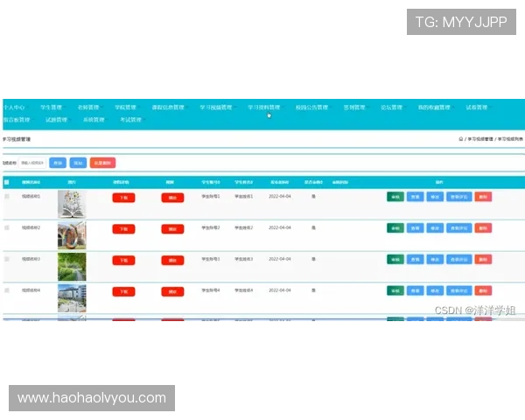Viewport: 525px width, 420px height.
Task: Open the book cover thumbnail in first row
Action: [72, 205]
